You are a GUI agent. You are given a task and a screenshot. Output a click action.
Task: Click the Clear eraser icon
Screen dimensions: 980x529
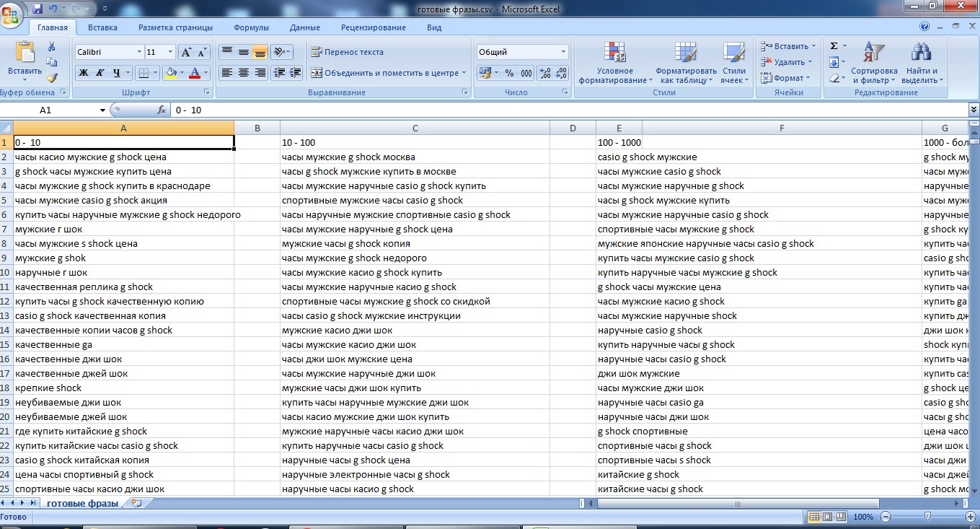[834, 78]
